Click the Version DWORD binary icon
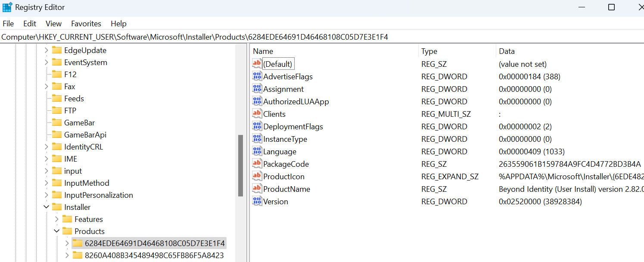 257,202
